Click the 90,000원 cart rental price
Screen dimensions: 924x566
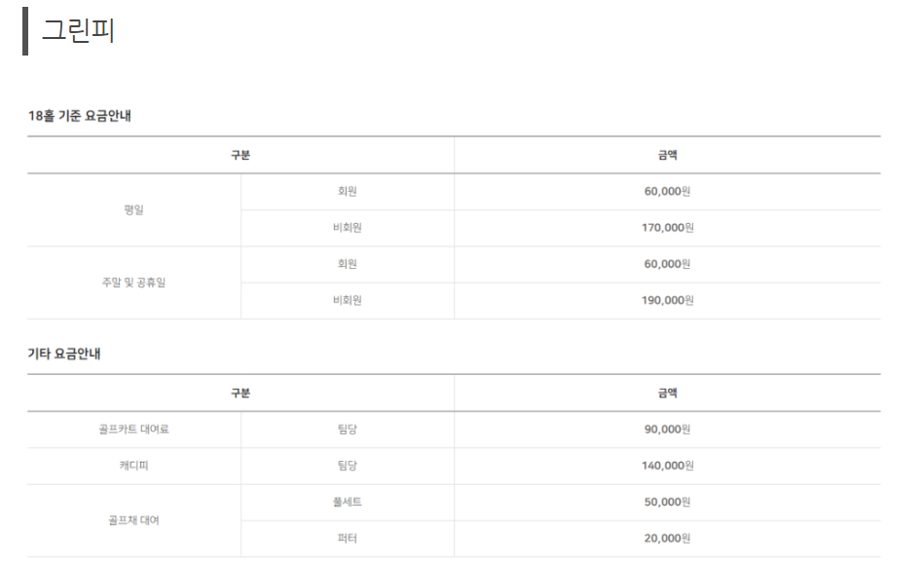tap(667, 430)
